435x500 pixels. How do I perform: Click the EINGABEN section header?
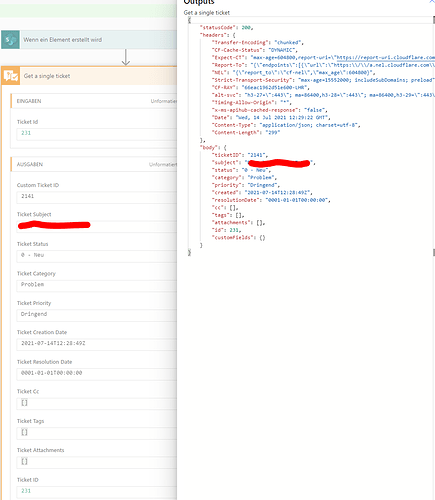point(94,101)
